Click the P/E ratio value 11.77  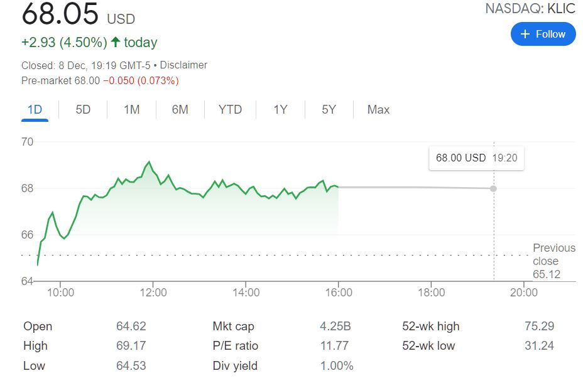(334, 345)
